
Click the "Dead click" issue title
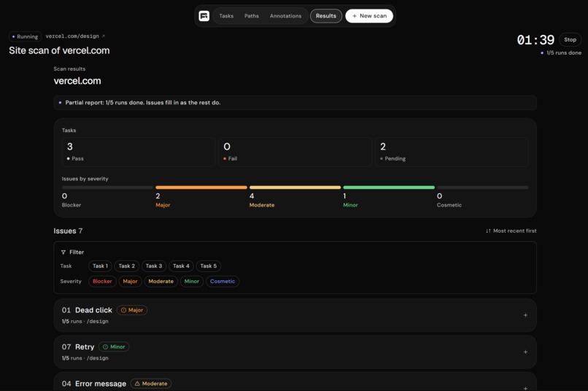pos(93,310)
